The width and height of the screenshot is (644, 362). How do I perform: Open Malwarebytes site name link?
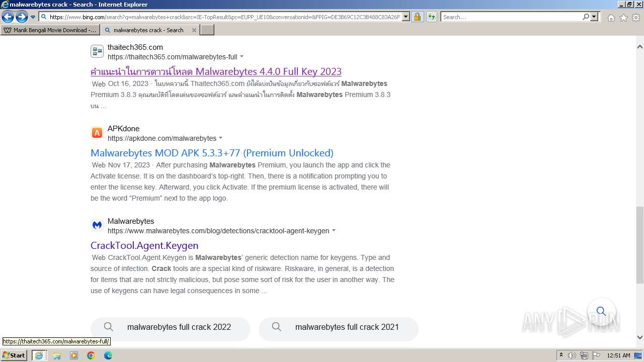point(131,221)
